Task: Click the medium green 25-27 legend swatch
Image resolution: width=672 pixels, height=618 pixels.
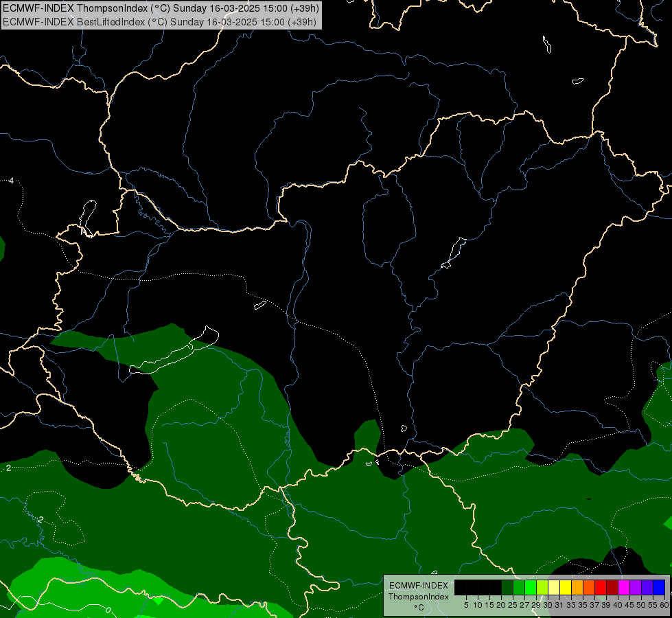Action: pyautogui.click(x=519, y=587)
